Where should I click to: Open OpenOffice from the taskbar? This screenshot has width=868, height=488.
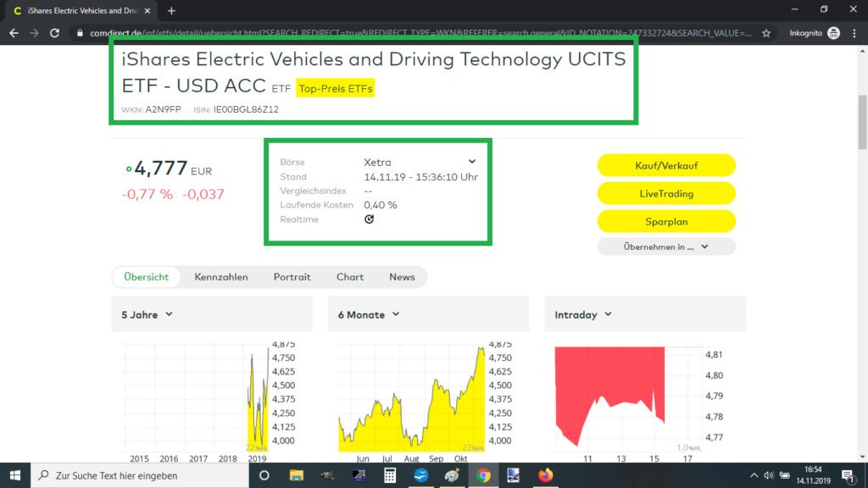click(420, 475)
